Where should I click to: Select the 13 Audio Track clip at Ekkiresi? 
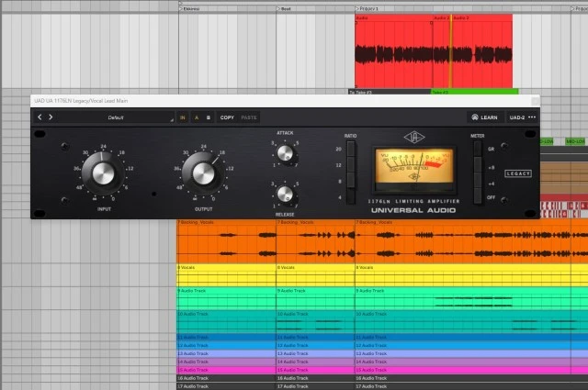pos(226,353)
